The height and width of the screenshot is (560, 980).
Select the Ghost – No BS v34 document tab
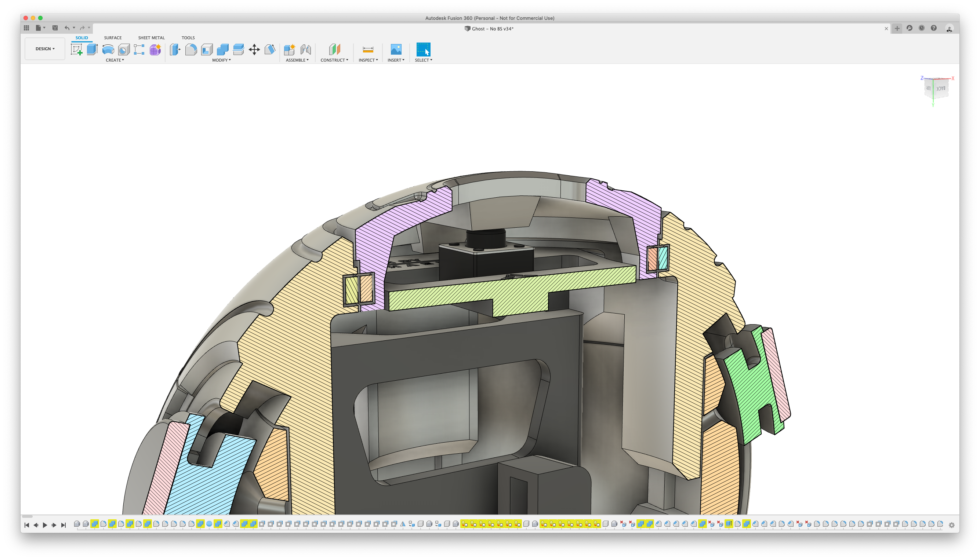pos(489,29)
